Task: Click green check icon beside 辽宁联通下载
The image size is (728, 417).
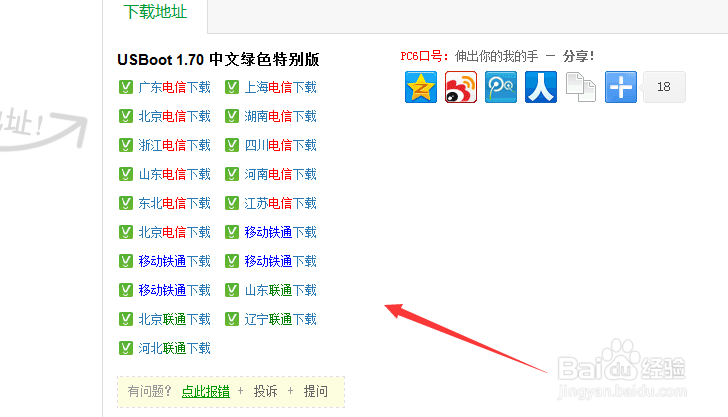Action: coord(232,319)
